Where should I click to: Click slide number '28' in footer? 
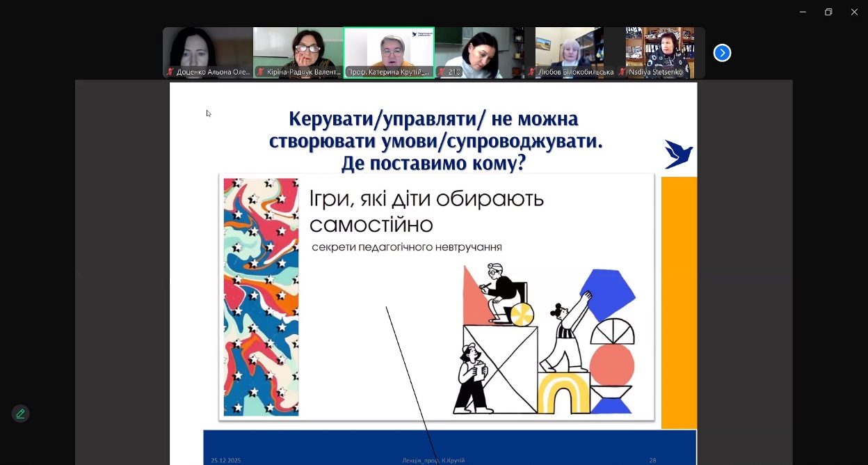coord(652,460)
